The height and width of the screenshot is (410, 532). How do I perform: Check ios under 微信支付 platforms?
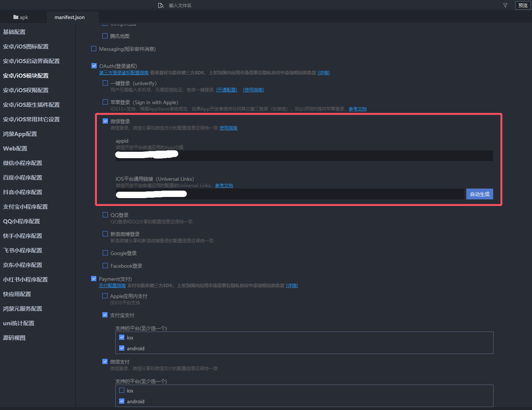[122, 390]
